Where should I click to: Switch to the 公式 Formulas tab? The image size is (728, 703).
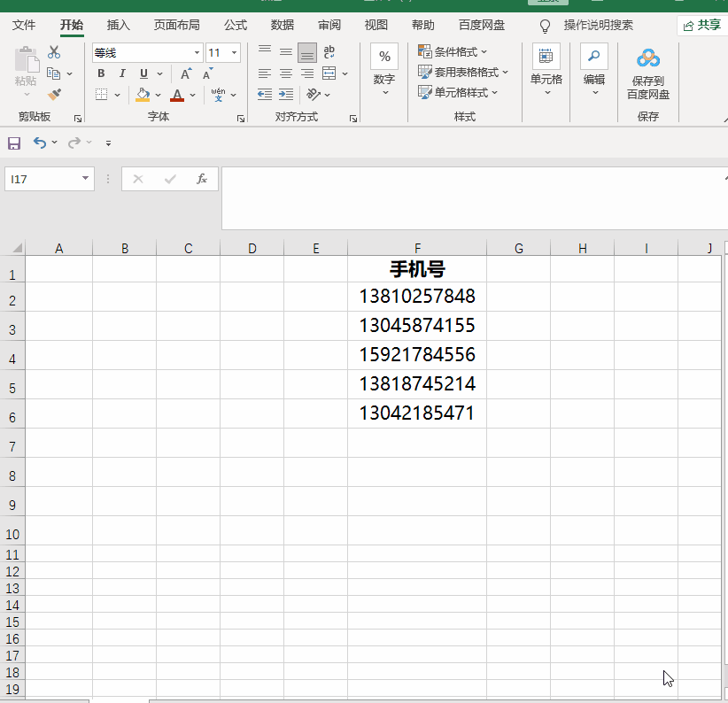coord(236,25)
